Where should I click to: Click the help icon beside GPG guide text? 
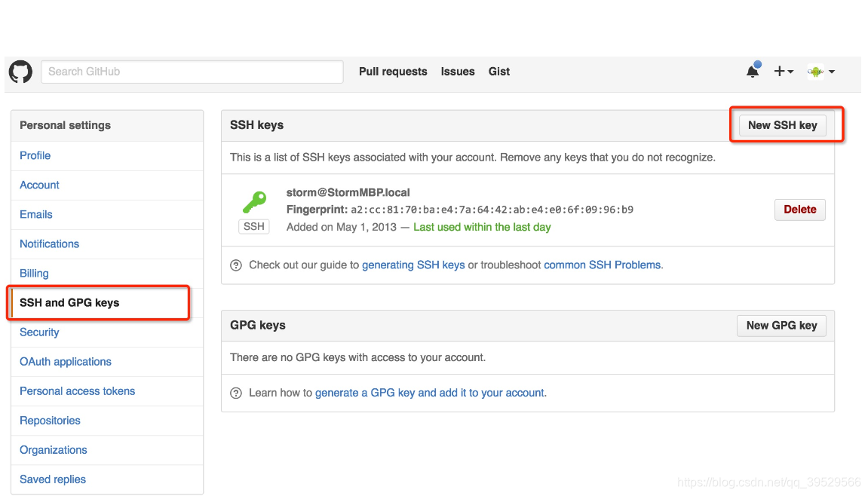[236, 393]
